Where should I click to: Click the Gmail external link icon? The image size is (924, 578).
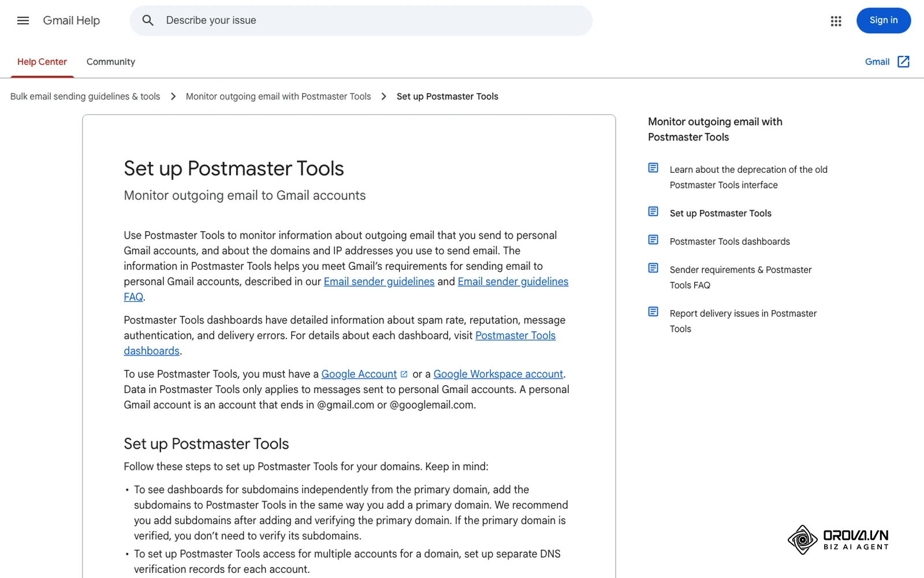coord(904,62)
